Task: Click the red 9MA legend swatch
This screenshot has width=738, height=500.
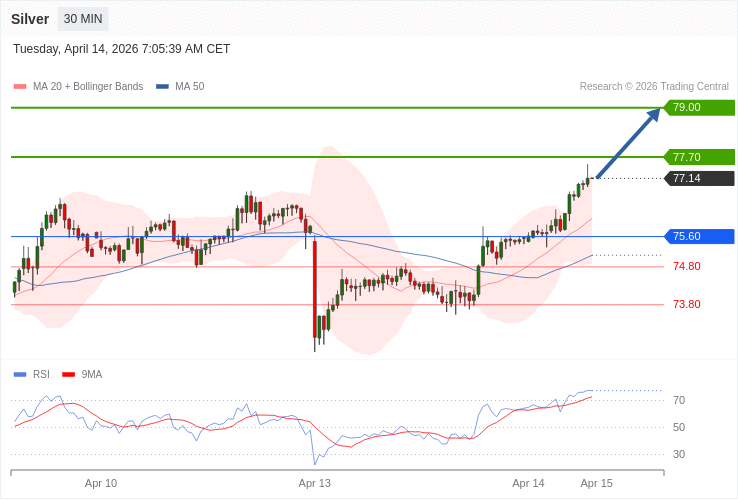Action: pos(69,375)
